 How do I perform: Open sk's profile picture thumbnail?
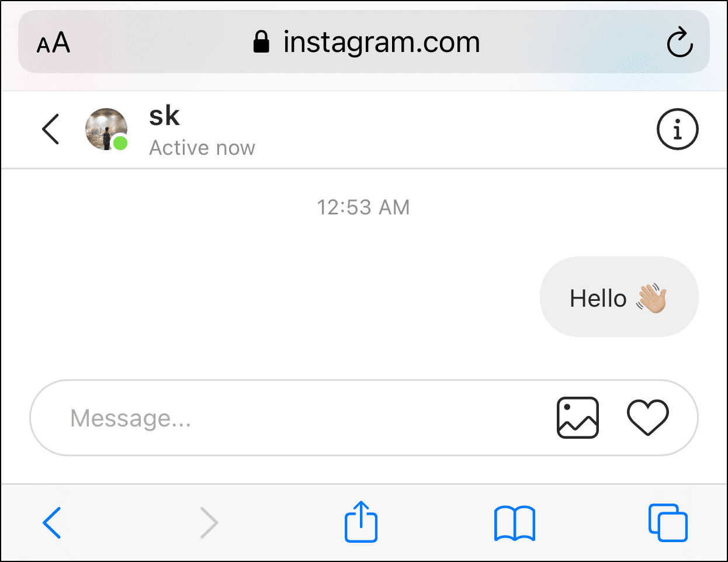click(x=106, y=129)
